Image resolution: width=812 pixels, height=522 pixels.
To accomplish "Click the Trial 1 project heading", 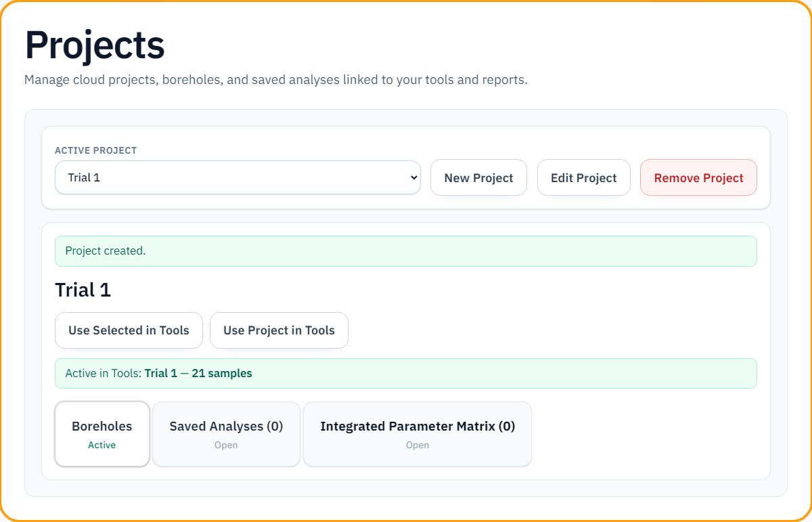I will pos(83,290).
